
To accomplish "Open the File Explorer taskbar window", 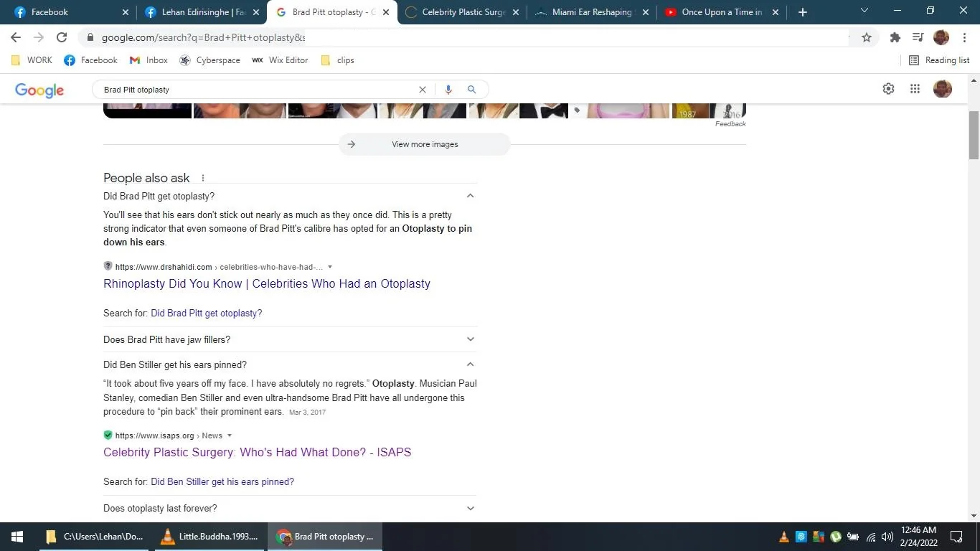I will coord(94,537).
